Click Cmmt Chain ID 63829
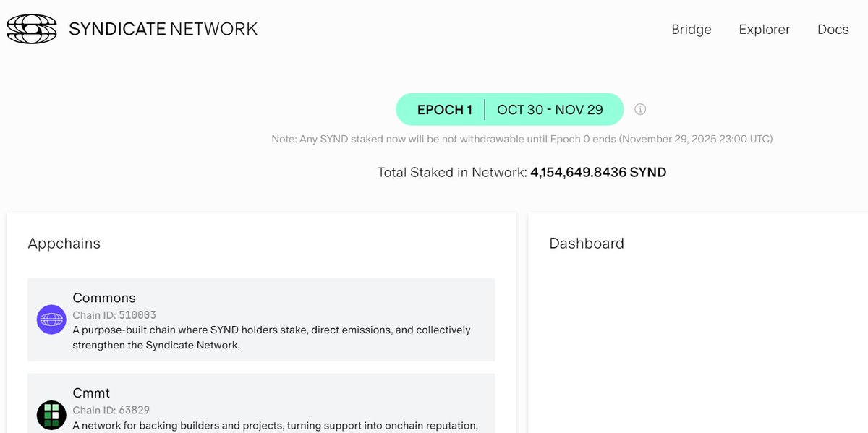 coord(111,411)
